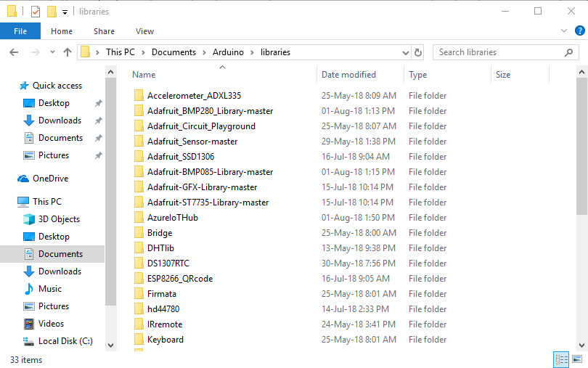This screenshot has width=588, height=368.
Task: Open the File menu tab
Action: [20, 31]
